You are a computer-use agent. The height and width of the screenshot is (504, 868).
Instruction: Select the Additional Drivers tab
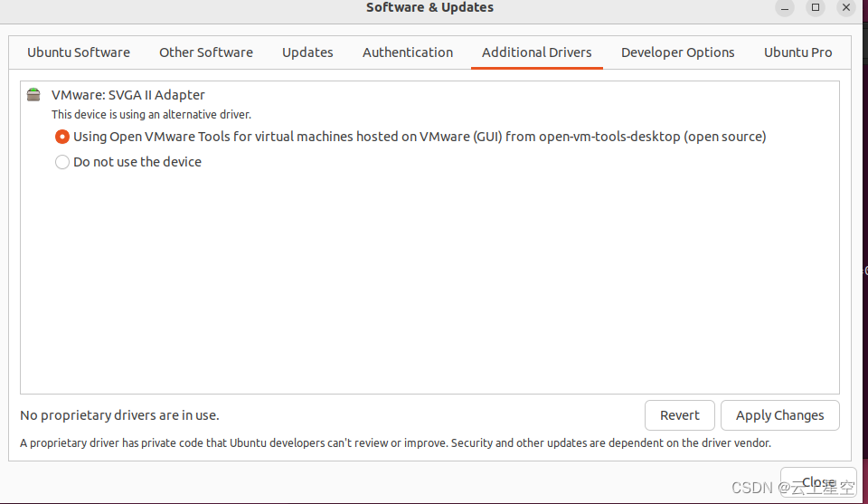click(537, 52)
